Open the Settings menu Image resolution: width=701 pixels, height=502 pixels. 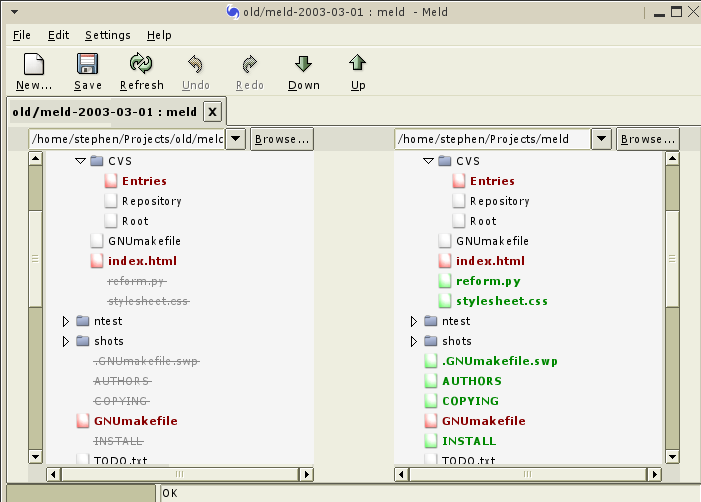click(108, 35)
